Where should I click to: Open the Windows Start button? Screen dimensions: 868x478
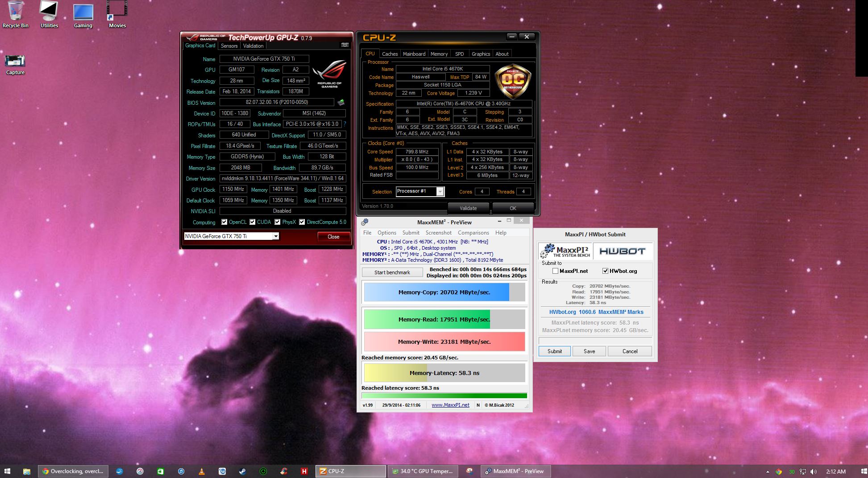7,471
